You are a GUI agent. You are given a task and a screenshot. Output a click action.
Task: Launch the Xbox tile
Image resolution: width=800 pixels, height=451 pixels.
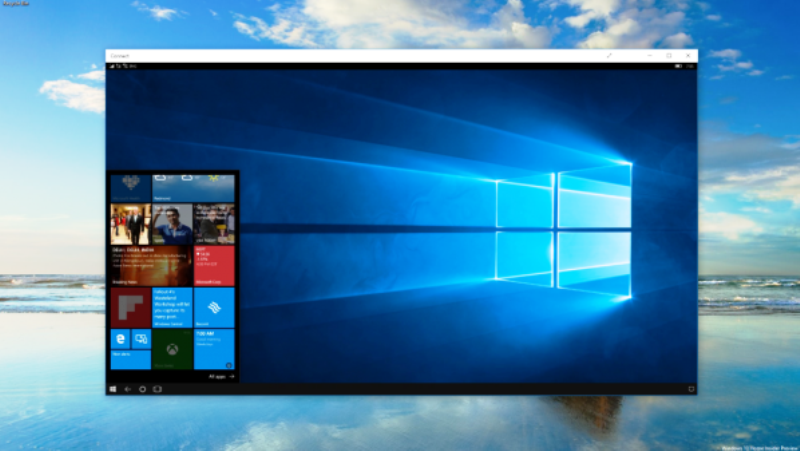coord(172,349)
